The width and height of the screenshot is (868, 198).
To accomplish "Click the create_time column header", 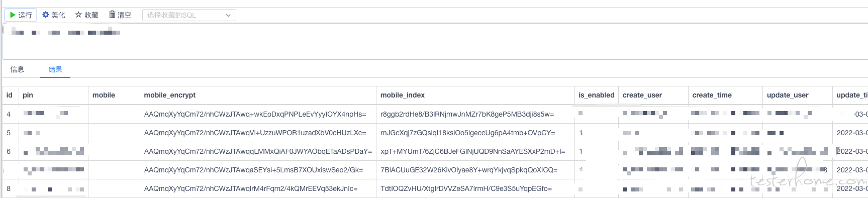I will click(712, 95).
